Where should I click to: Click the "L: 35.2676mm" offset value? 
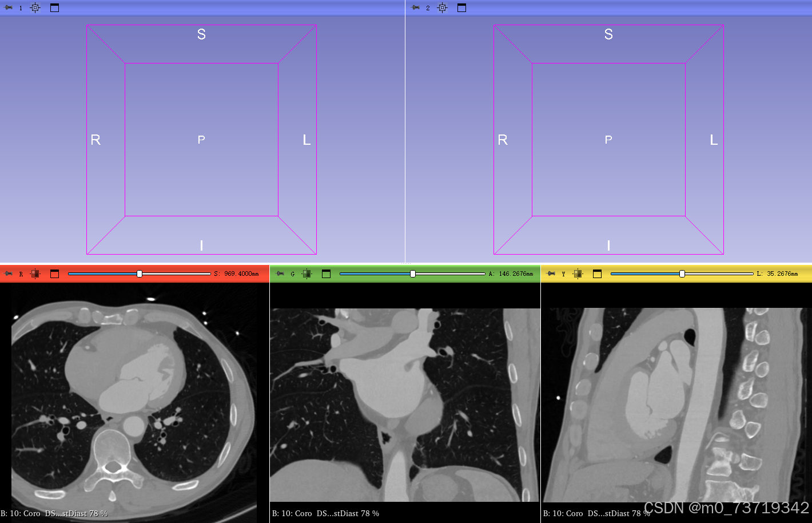pyautogui.click(x=777, y=274)
